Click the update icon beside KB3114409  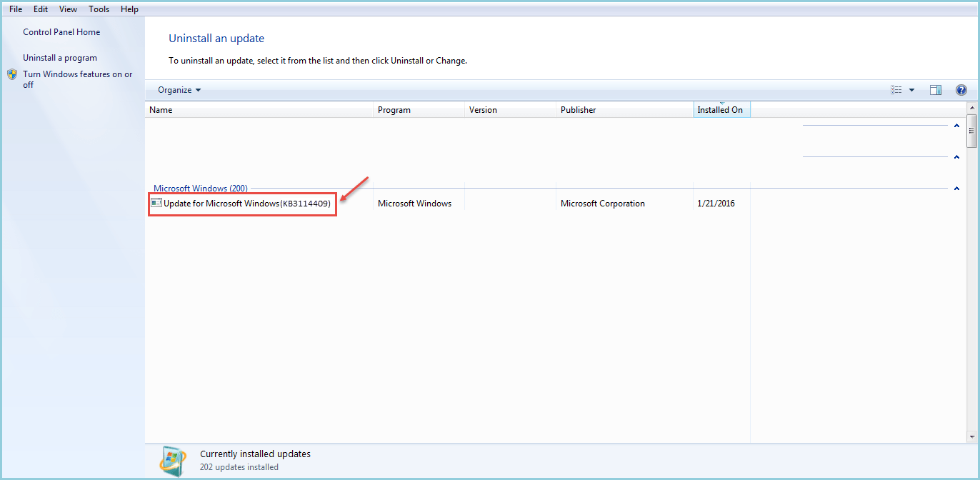click(x=156, y=204)
